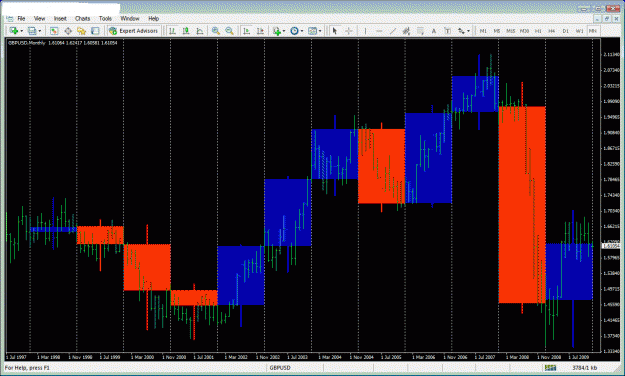The width and height of the screenshot is (625, 376).
Task: Expand the Profiles dropdown arrow
Action: [39, 31]
